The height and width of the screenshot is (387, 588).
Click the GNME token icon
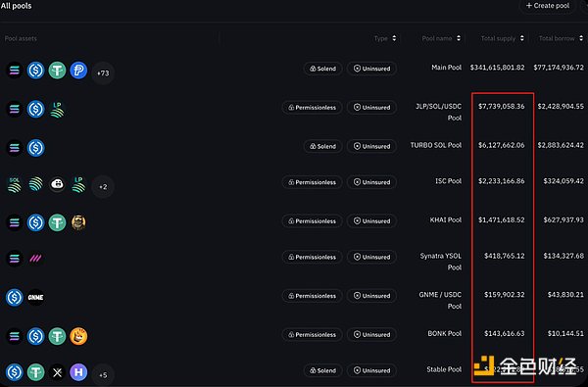pyautogui.click(x=35, y=298)
